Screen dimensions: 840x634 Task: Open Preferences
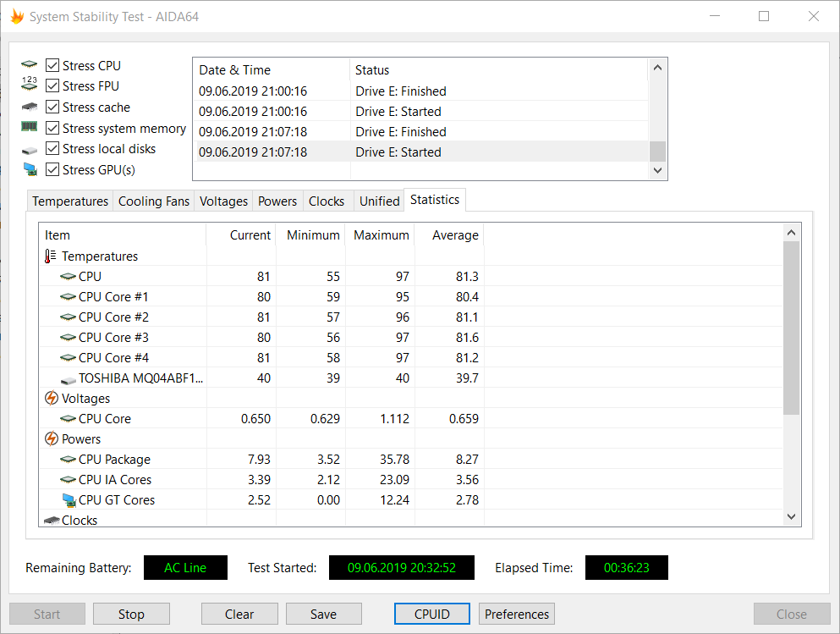pos(516,614)
